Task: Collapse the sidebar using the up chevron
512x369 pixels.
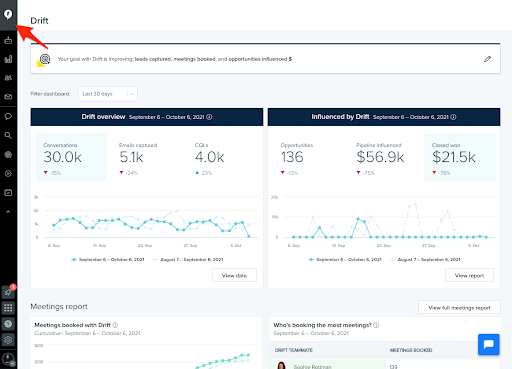Action: (8, 211)
